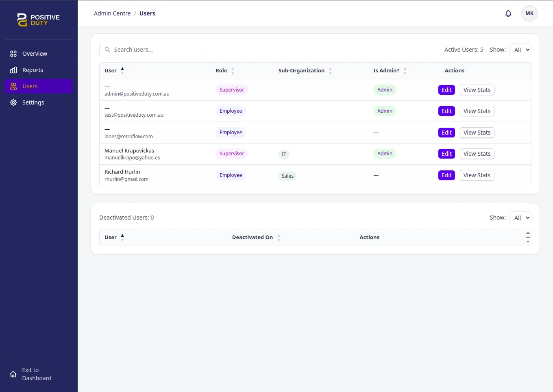Sort active users by Role column
The image size is (553, 392).
pos(233,71)
